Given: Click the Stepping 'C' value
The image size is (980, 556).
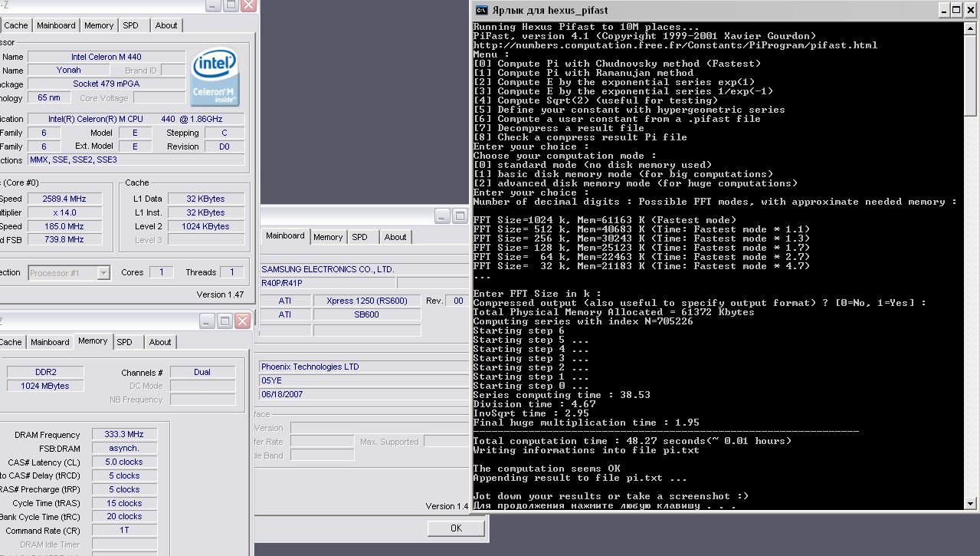Looking at the screenshot, I should [x=224, y=133].
